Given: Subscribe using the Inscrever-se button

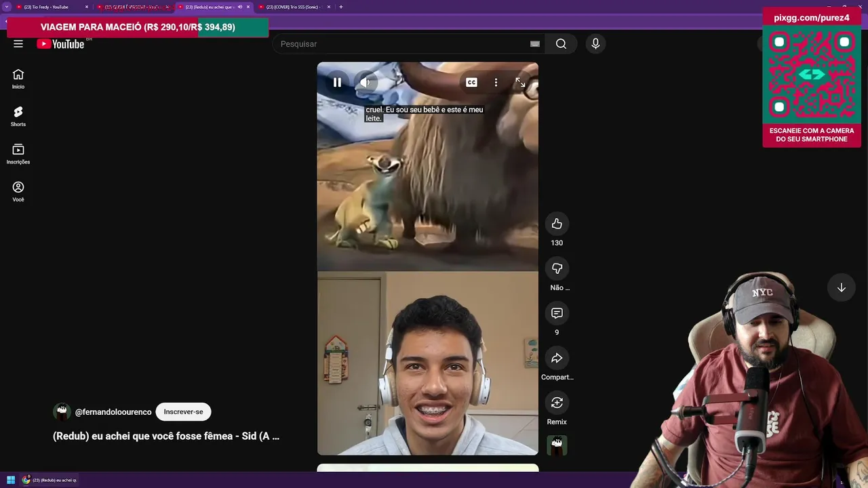Looking at the screenshot, I should 183,411.
